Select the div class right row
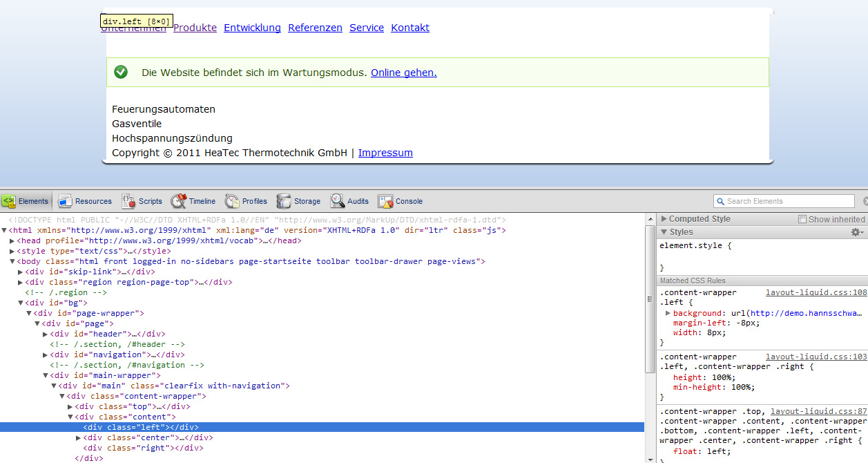Screen dimensions: 868x463 coord(323,448)
